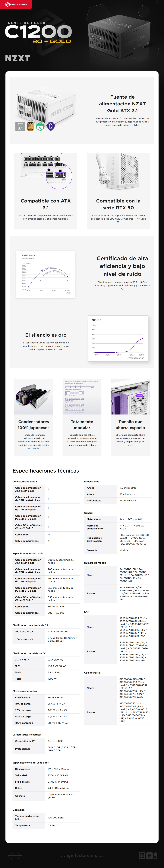Click the 'Número de modelo' section title
Image resolution: width=164 pixels, height=868 pixels.
tap(95, 563)
